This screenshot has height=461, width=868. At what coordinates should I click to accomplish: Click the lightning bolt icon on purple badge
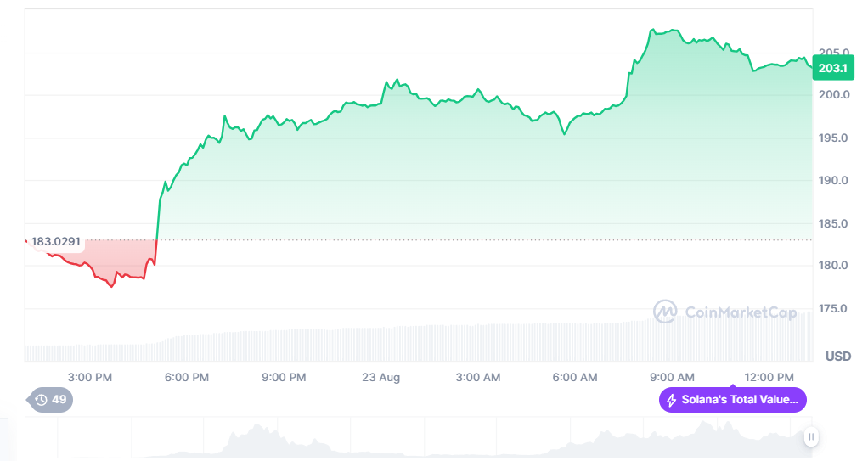click(671, 400)
